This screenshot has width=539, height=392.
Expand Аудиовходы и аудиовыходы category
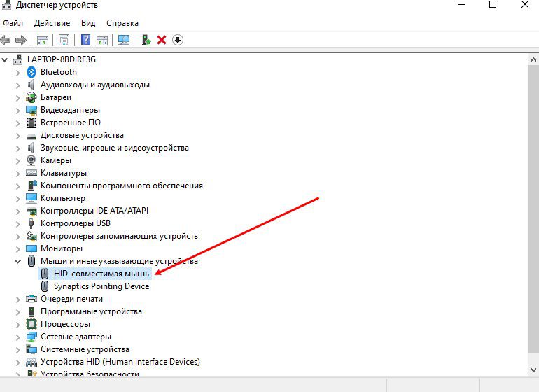18,85
